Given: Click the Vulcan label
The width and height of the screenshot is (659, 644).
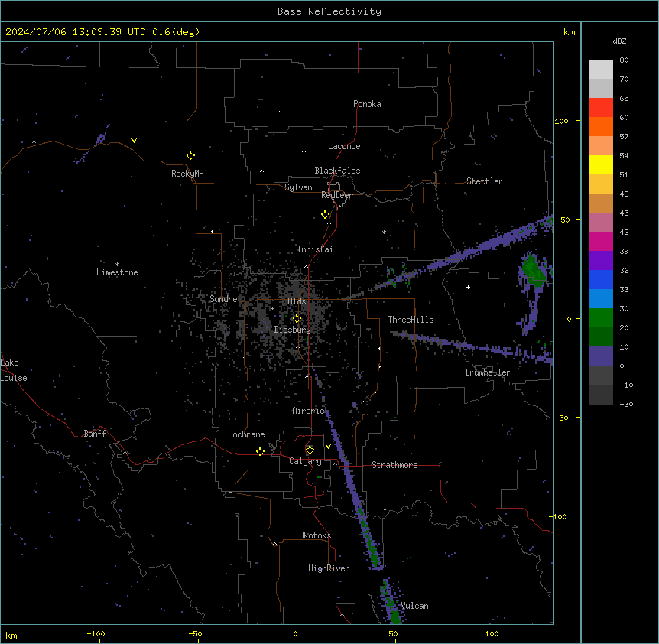Looking at the screenshot, I should pos(415,606).
